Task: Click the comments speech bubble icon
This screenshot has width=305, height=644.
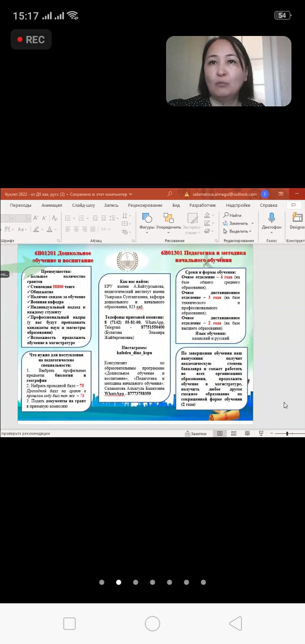Action: [x=293, y=205]
